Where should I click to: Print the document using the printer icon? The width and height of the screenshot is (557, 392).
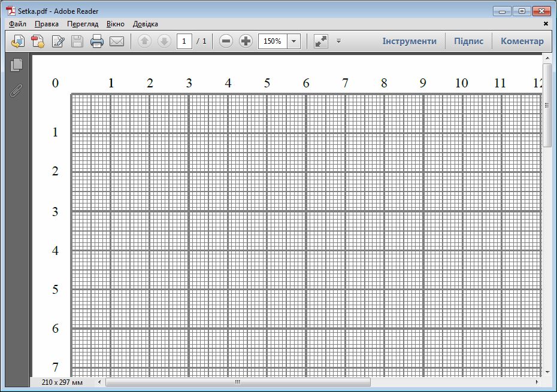coord(97,41)
